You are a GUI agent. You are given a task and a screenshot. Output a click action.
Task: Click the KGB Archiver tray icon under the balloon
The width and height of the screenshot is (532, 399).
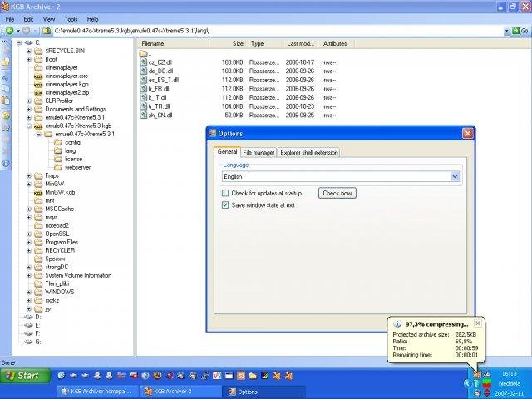[x=477, y=375]
